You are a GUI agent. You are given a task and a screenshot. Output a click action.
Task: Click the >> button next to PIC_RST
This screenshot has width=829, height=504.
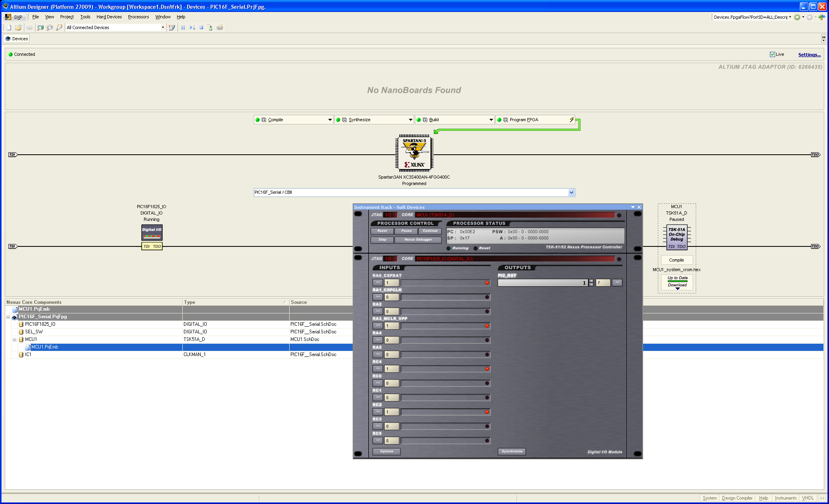click(617, 283)
